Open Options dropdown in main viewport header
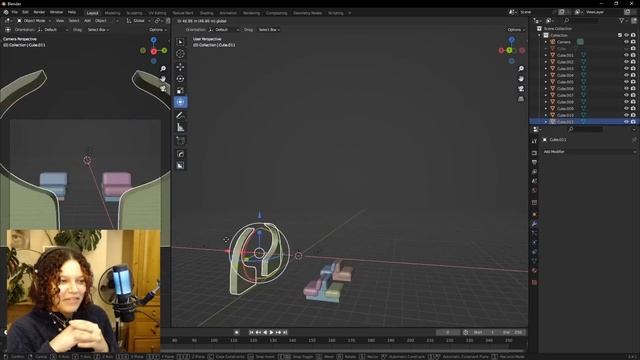 tap(516, 30)
